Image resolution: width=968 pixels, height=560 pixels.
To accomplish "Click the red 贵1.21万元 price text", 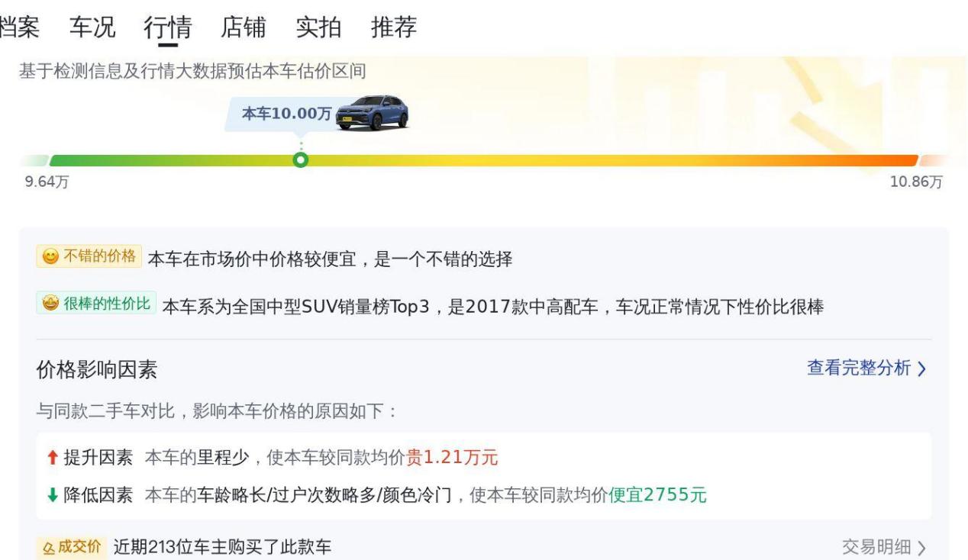I will point(452,458).
